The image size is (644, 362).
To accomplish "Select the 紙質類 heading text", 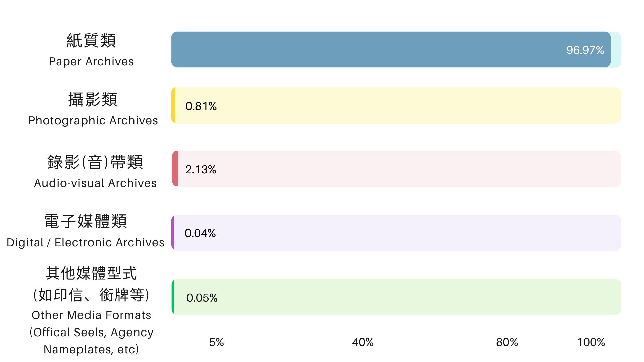I will coord(91,41).
